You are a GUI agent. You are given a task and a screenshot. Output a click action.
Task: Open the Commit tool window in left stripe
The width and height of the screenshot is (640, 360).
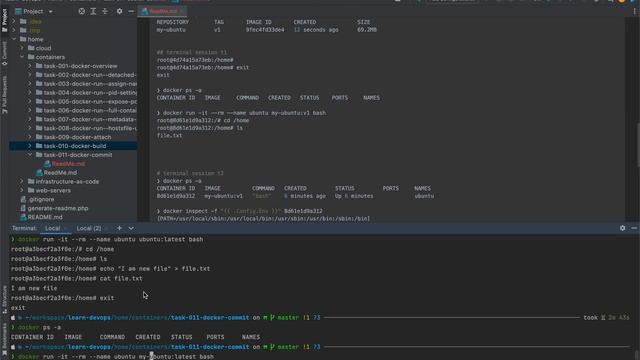tap(4, 54)
